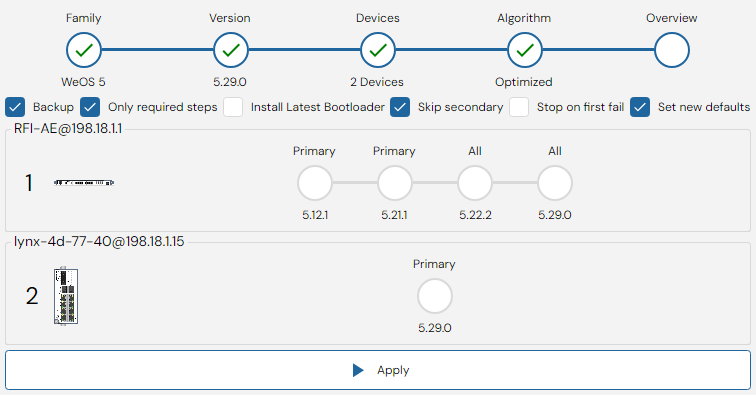Select the 5.12.1 upgrade step circle
This screenshot has width=756, height=395.
[x=315, y=183]
